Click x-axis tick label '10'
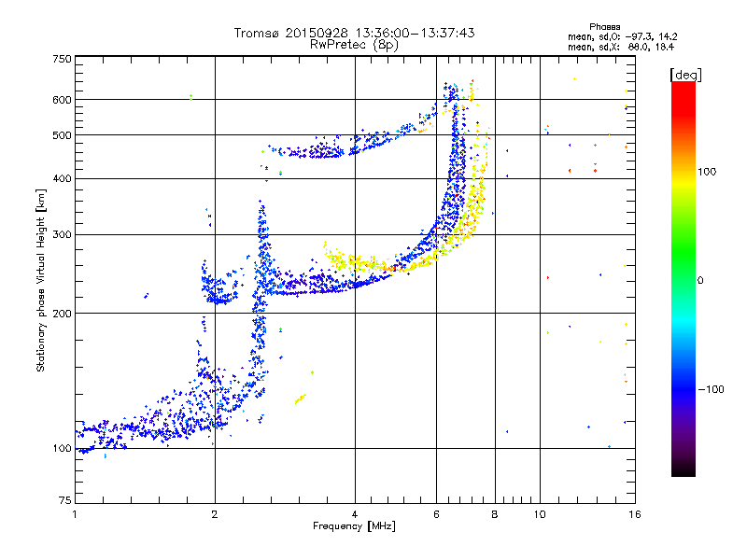 coord(540,515)
